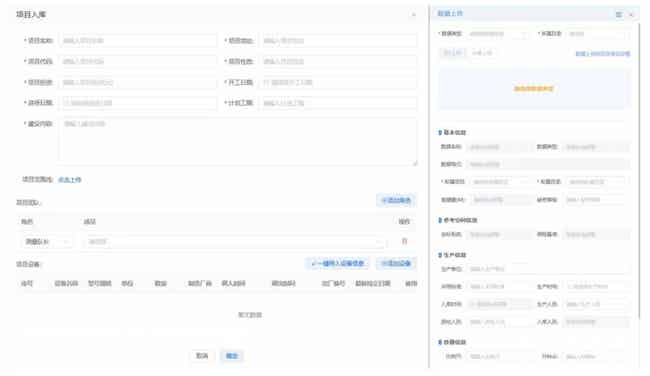Open the member selection dropdown field
Image resolution: width=650 pixels, height=376 pixels.
(234, 241)
